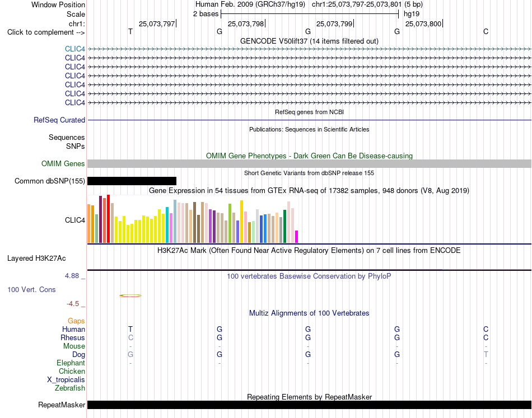Open 100 vertebrates Basewise Conservation title

pos(309,276)
